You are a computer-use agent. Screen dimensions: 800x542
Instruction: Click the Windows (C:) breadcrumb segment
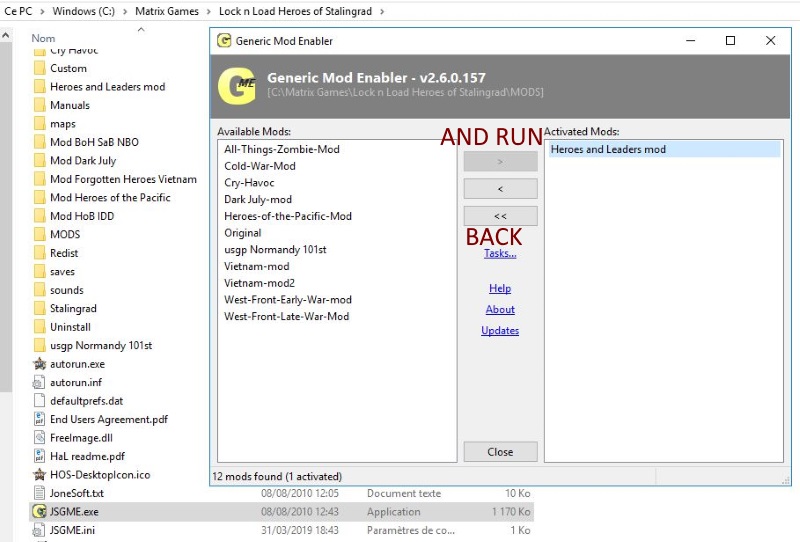coord(84,11)
